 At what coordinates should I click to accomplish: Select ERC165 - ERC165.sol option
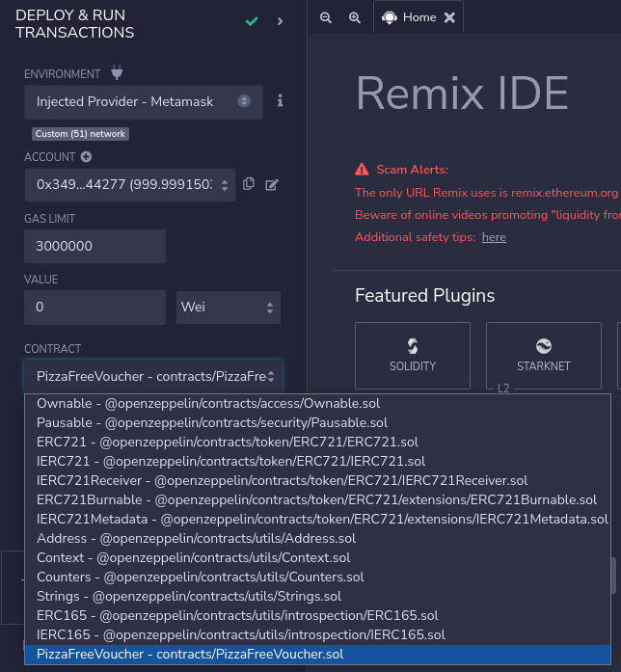pyautogui.click(x=317, y=615)
